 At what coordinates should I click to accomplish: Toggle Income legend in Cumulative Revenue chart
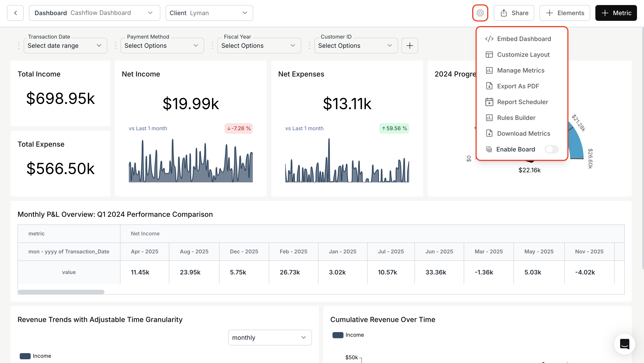(348, 335)
